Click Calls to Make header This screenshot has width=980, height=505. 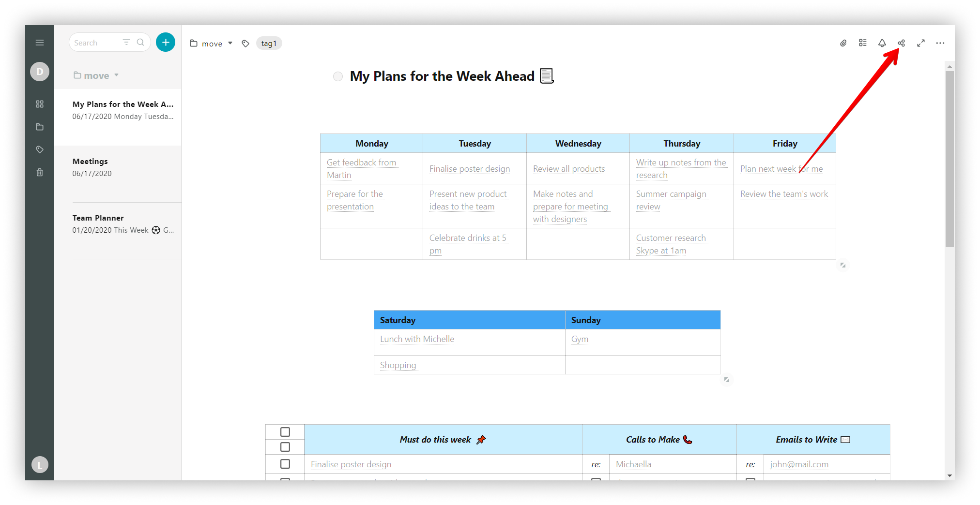point(659,440)
